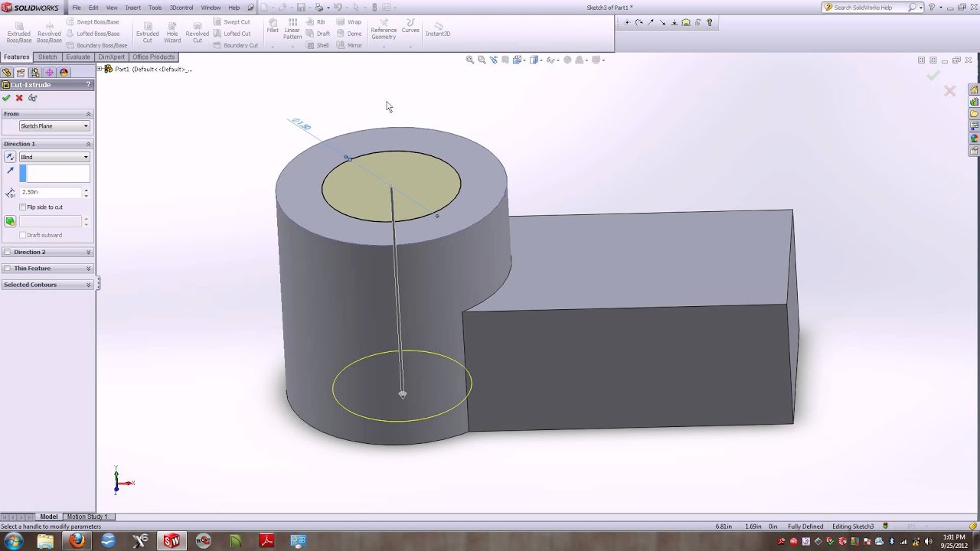The image size is (980, 551).
Task: Click the Instant3D tool
Action: [x=438, y=29]
